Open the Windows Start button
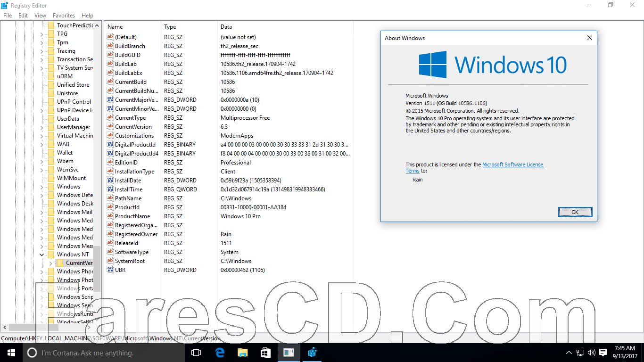644x362 pixels. 11,353
